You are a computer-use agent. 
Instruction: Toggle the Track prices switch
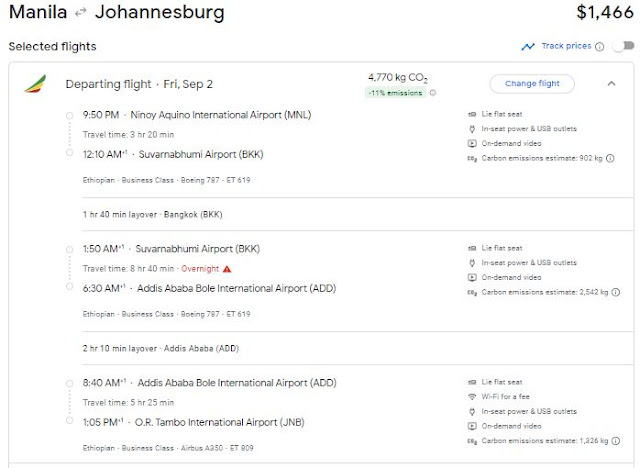[623, 46]
